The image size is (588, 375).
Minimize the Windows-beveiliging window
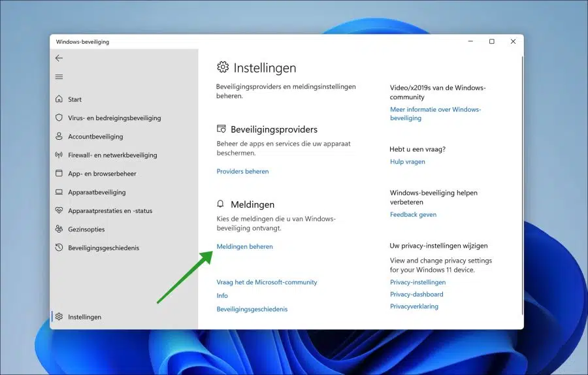point(470,41)
